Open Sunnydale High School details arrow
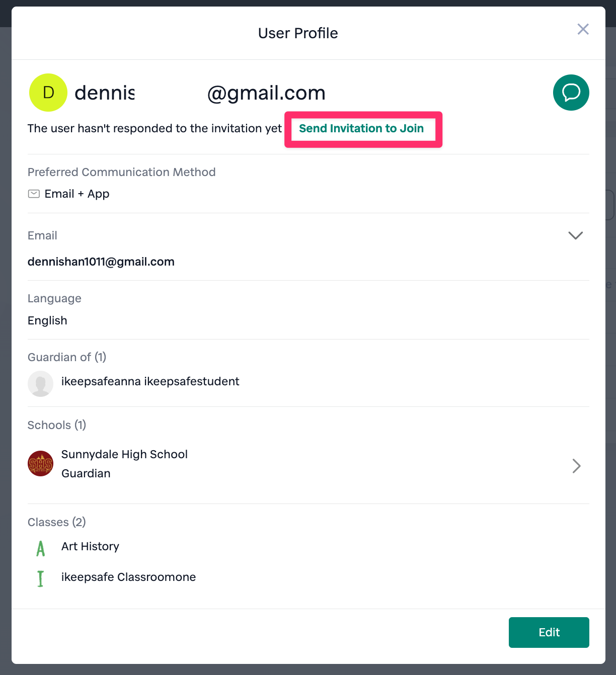Image resolution: width=616 pixels, height=675 pixels. pyautogui.click(x=576, y=466)
